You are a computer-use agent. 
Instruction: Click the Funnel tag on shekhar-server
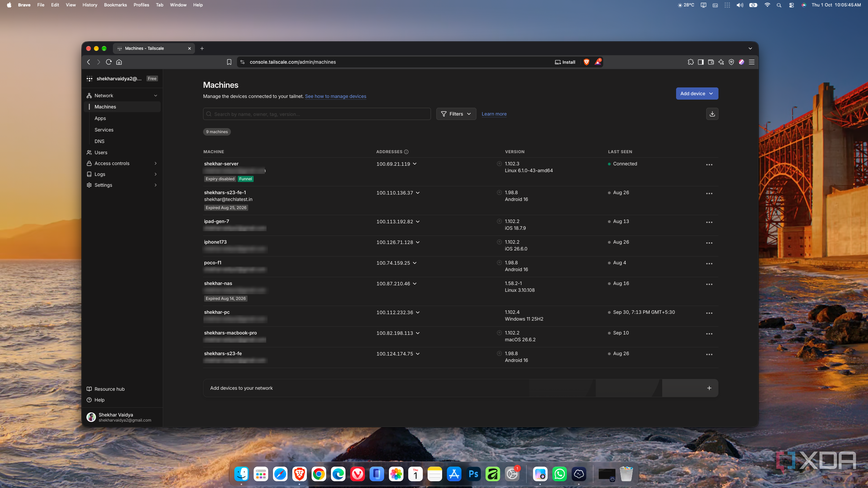pyautogui.click(x=245, y=179)
